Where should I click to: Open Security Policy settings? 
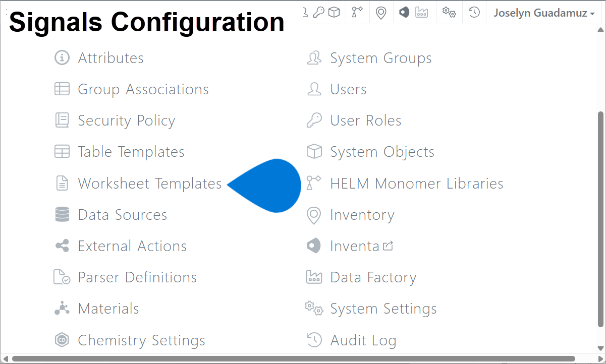(x=127, y=120)
